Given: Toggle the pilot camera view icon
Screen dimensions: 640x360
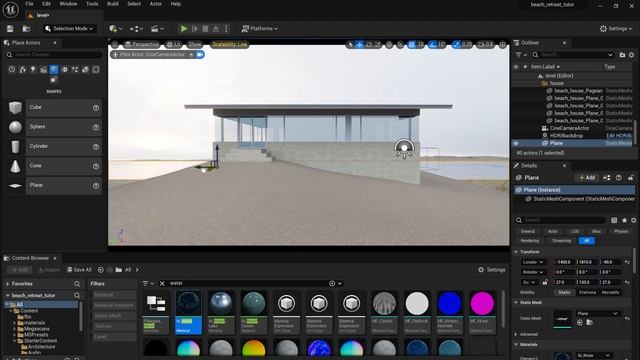Looking at the screenshot, I should pyautogui.click(x=200, y=54).
